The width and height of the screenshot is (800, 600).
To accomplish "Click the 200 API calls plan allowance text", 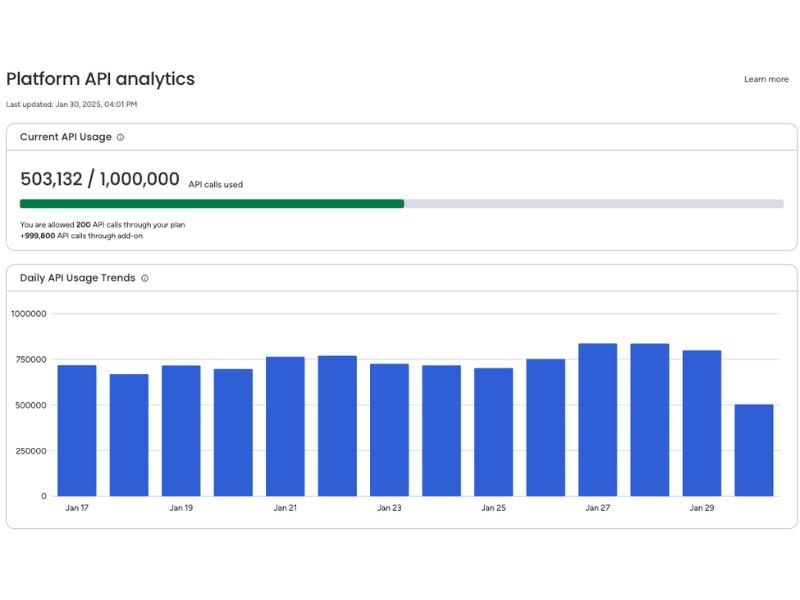I will tap(103, 224).
